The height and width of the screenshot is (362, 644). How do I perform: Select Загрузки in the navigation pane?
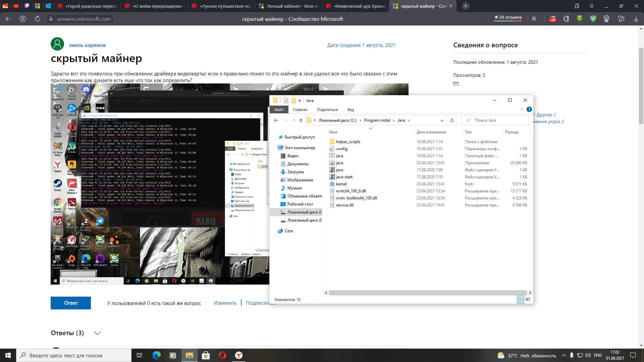pos(296,172)
